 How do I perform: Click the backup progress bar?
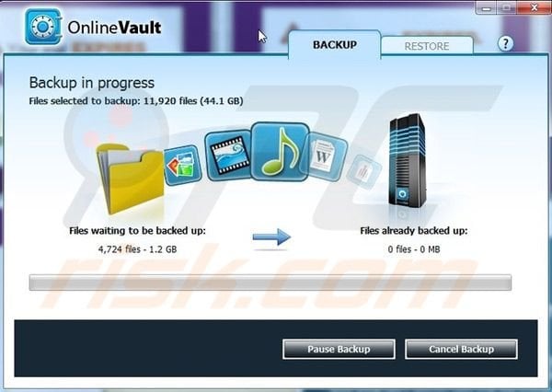270,282
